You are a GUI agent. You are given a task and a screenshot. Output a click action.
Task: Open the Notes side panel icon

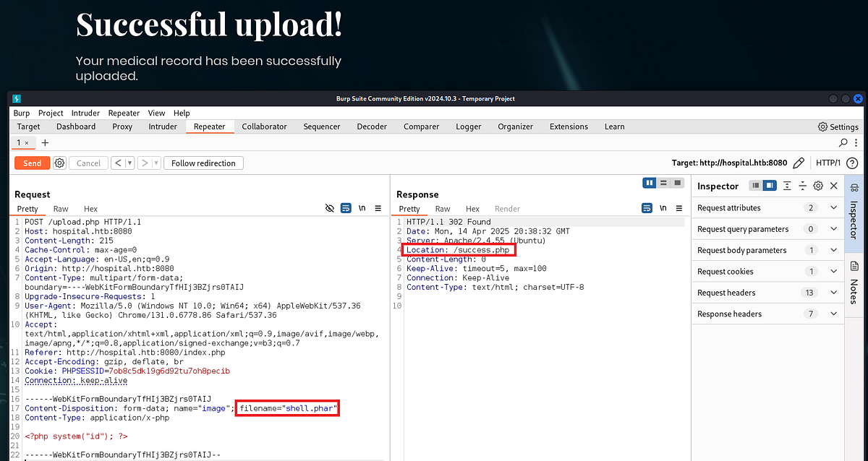point(854,267)
